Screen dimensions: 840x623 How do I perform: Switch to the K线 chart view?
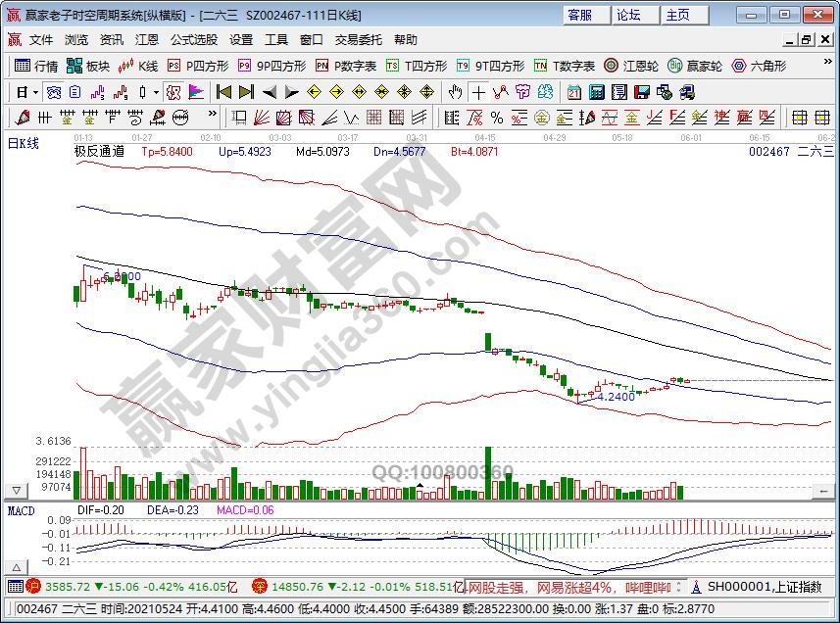click(138, 67)
